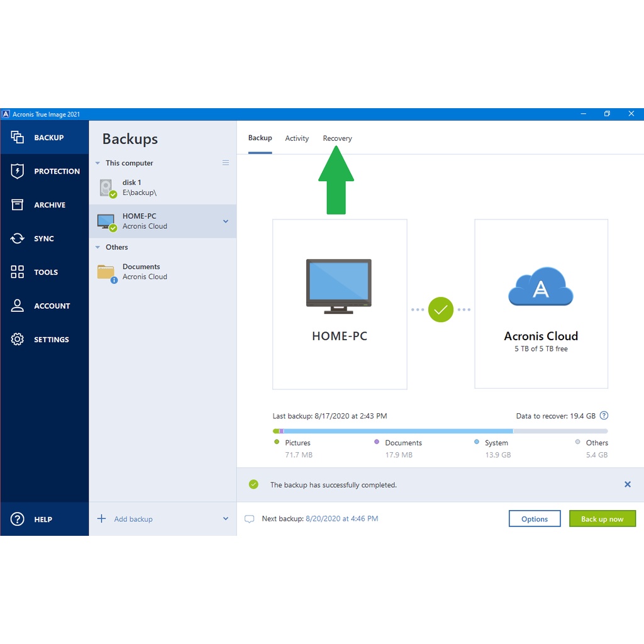Click the 5 TB of 5 TB free text
This screenshot has width=644, height=644.
(541, 348)
